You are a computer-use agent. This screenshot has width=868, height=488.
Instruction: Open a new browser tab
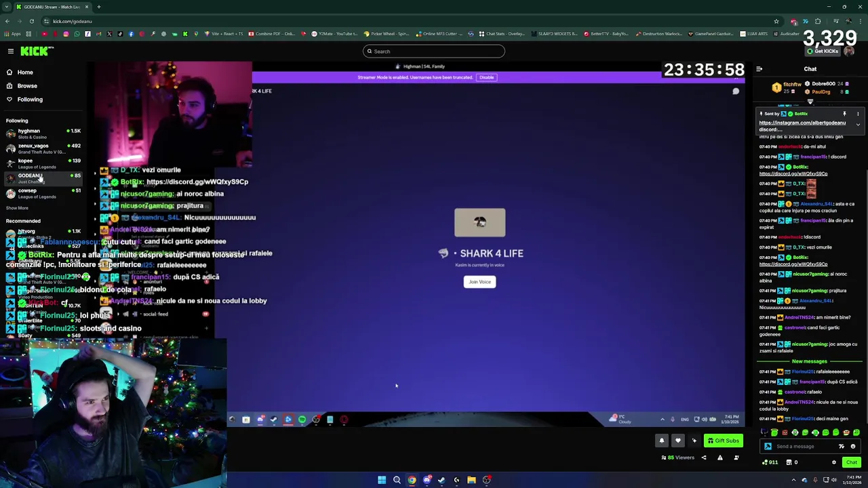coord(98,7)
